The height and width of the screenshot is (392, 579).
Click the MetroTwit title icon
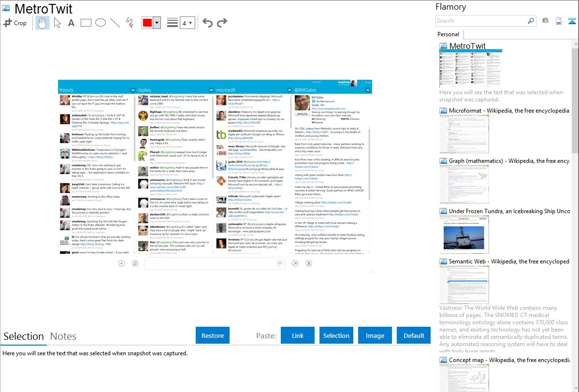pyautogui.click(x=6, y=9)
